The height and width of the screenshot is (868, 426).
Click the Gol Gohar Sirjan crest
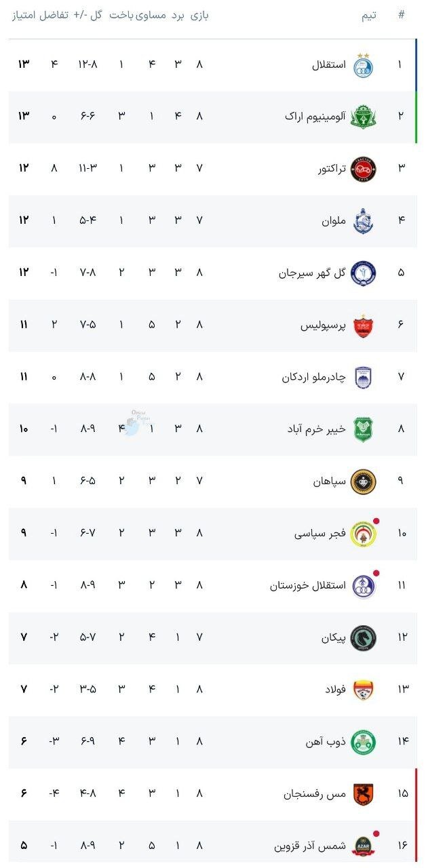click(364, 273)
